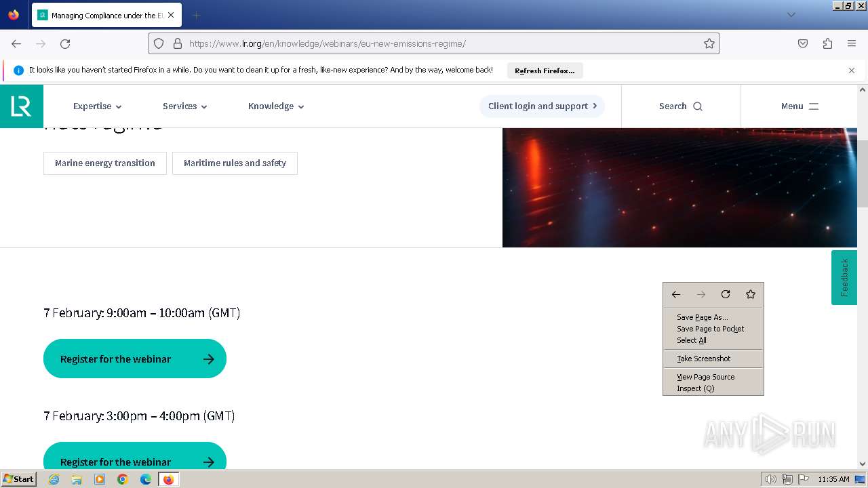868x488 pixels.
Task: Open the Windows Start button
Action: click(x=19, y=479)
